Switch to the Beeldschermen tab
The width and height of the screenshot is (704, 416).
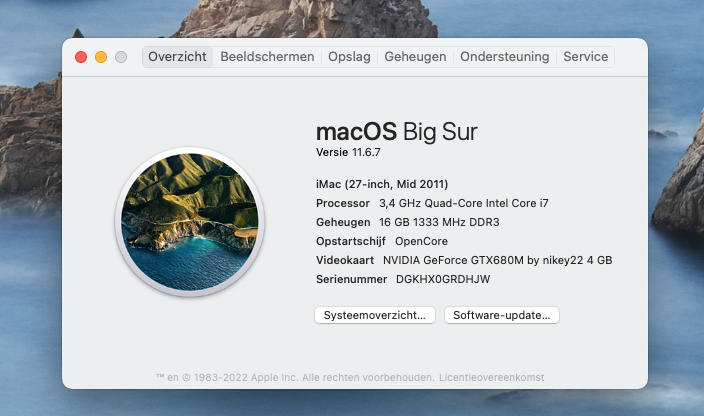(267, 57)
